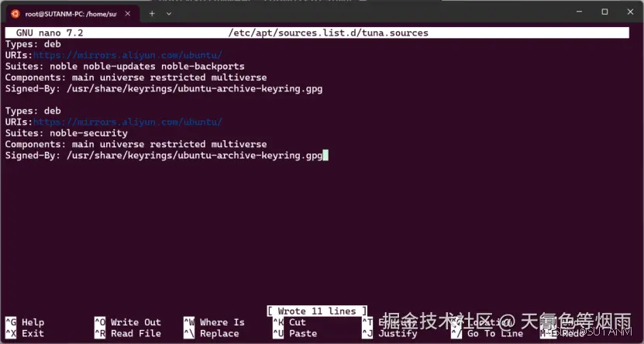Viewport: 644px width, 344px height.
Task: Click the last Signed-By keyring line
Action: tap(164, 156)
